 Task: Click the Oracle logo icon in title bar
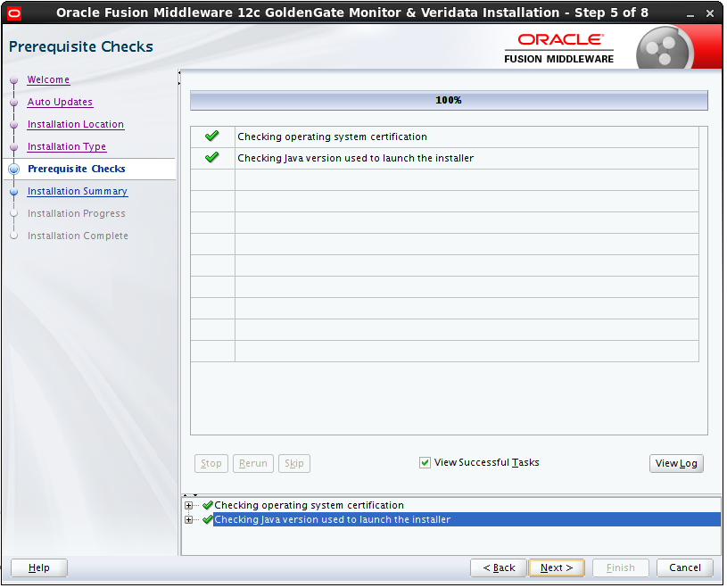pos(14,13)
